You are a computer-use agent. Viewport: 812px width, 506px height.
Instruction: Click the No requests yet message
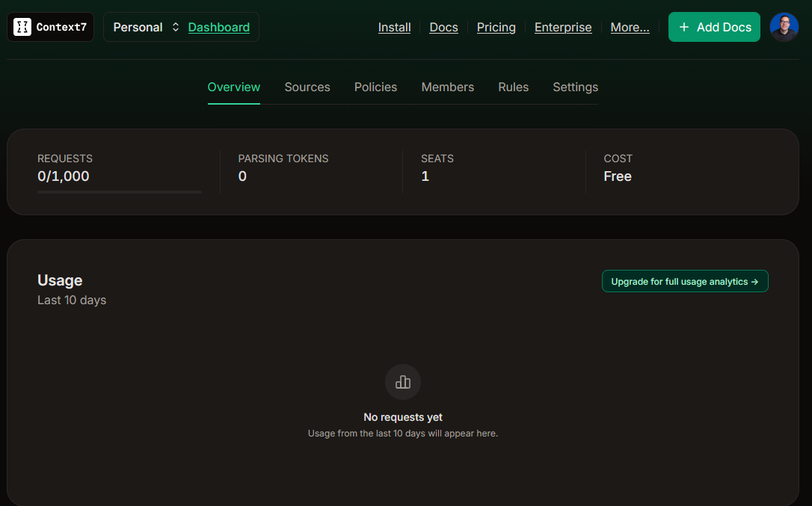[403, 417]
